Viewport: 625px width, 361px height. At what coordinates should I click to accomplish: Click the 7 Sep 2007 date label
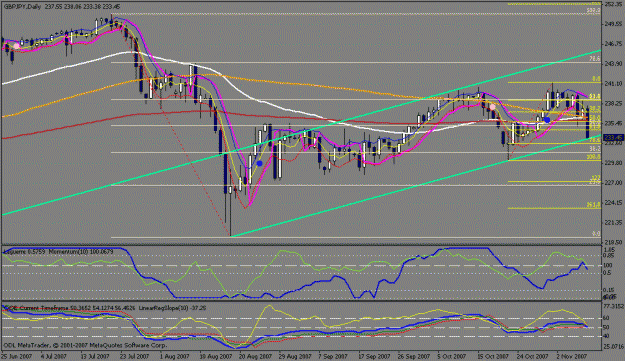click(x=332, y=356)
